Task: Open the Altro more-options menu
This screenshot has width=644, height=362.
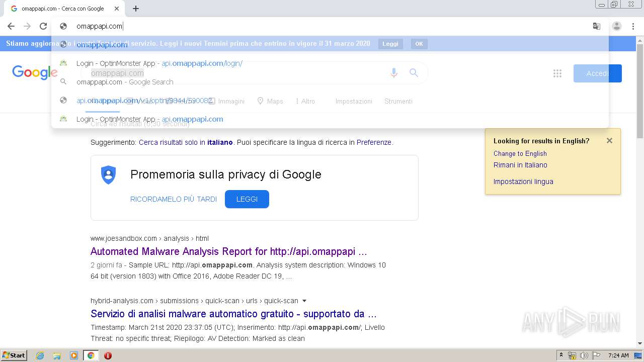Action: click(x=305, y=101)
